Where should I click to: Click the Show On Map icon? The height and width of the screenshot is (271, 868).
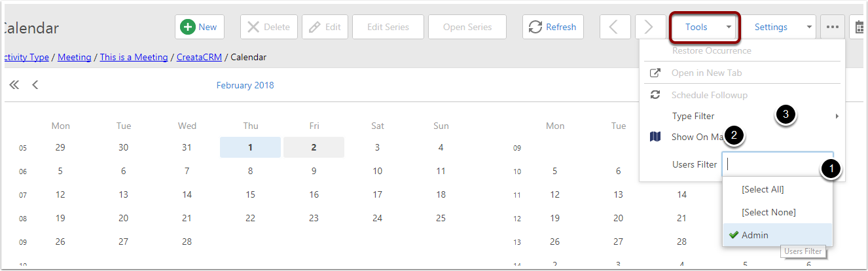point(655,137)
